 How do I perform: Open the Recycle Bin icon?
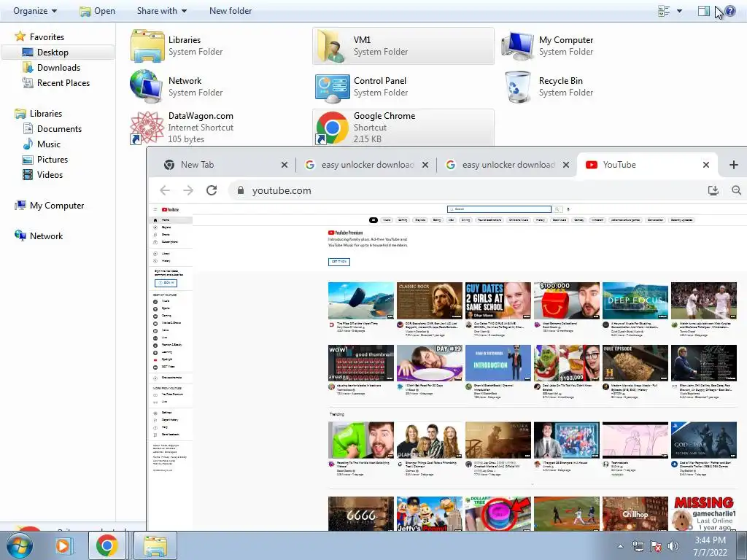tap(518, 87)
